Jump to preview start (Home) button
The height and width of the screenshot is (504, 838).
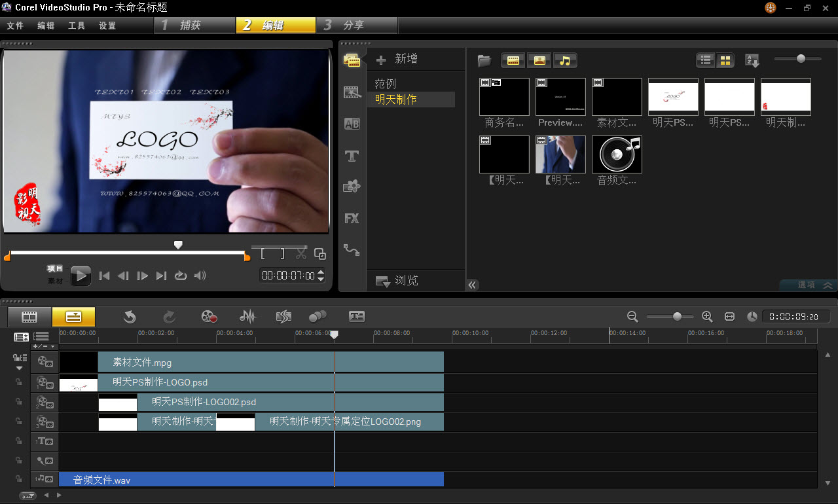104,276
